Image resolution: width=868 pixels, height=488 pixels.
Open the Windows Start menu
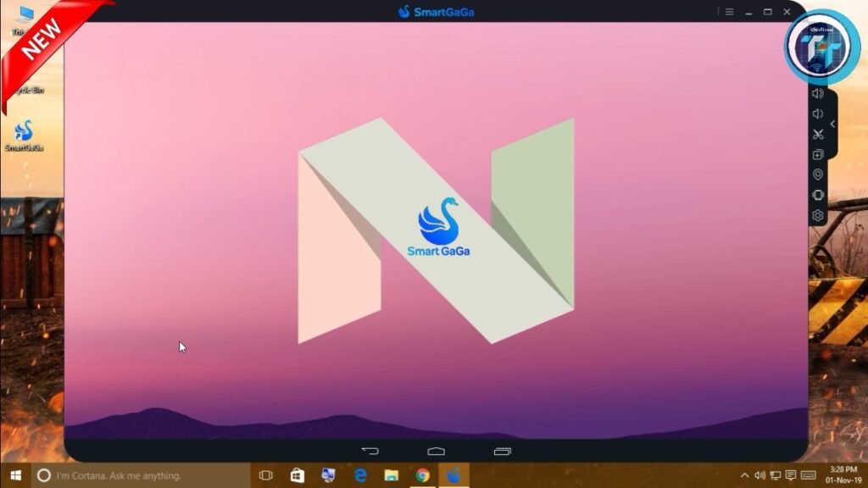click(x=15, y=475)
